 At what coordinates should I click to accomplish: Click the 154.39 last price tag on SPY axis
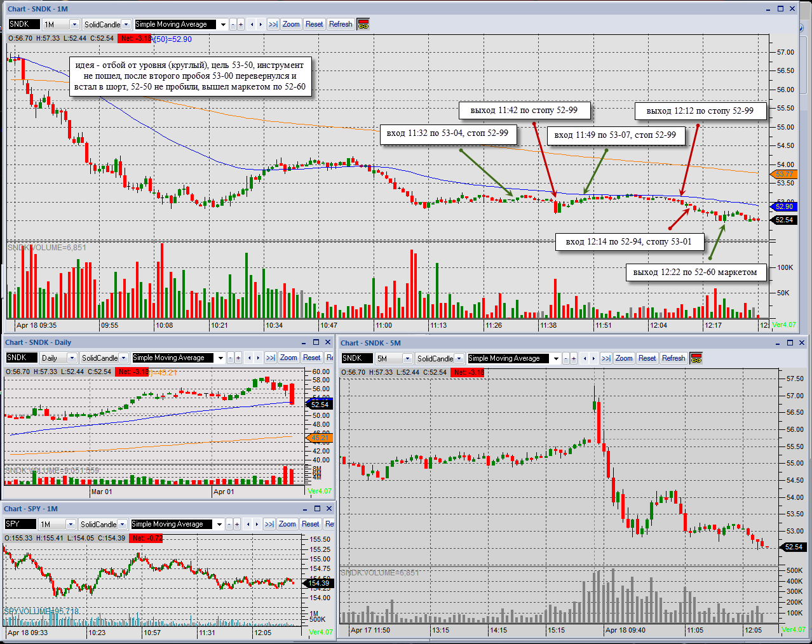tap(319, 583)
